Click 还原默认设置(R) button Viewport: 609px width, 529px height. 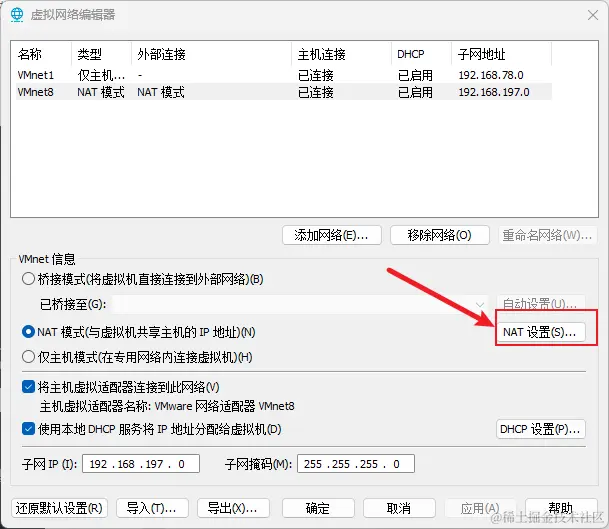pyautogui.click(x=59, y=508)
